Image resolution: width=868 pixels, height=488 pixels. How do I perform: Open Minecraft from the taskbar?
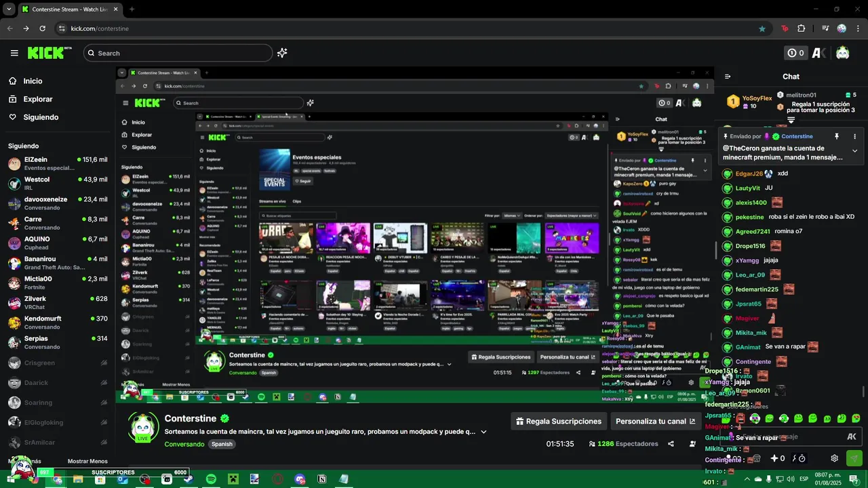(x=233, y=479)
